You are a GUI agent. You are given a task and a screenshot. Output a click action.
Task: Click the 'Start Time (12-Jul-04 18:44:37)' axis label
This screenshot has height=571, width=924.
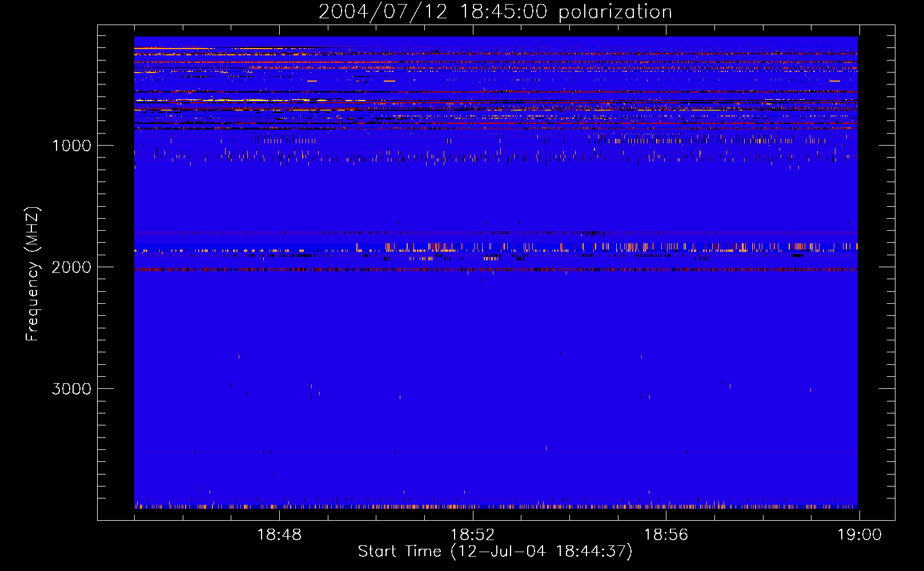tap(495, 552)
